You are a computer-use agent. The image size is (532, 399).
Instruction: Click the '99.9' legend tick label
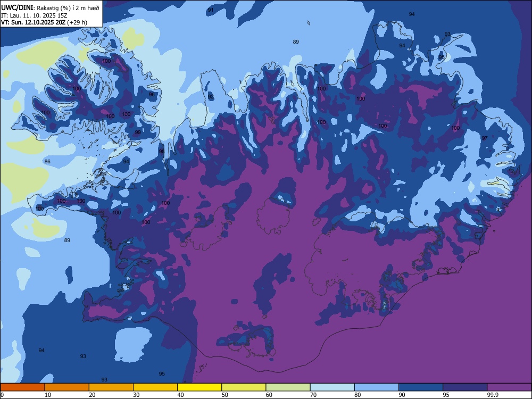[x=493, y=395]
